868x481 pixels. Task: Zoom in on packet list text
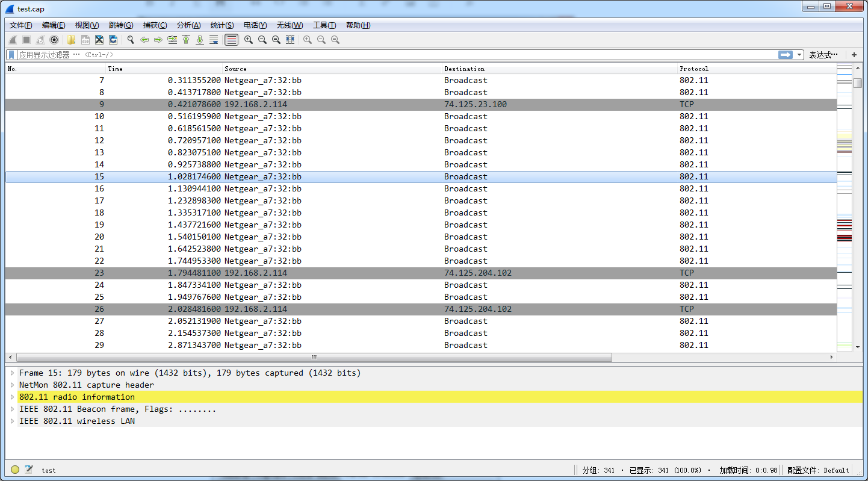point(248,40)
